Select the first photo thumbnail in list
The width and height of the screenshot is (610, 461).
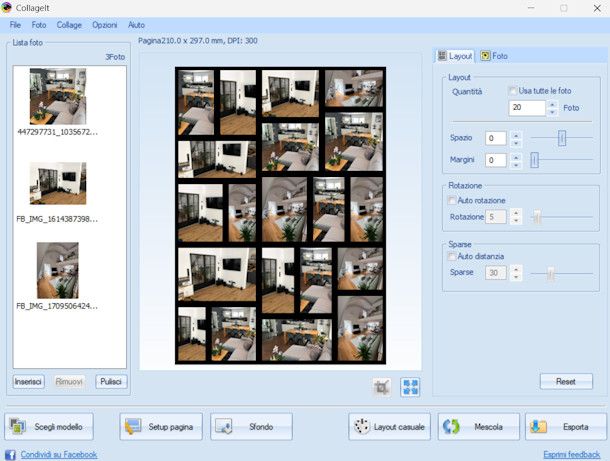58,96
